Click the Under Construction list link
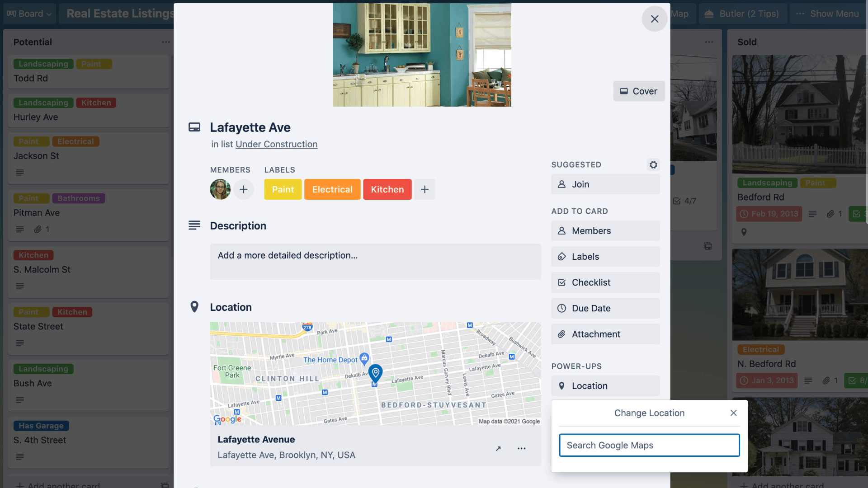The image size is (868, 488). [x=276, y=144]
